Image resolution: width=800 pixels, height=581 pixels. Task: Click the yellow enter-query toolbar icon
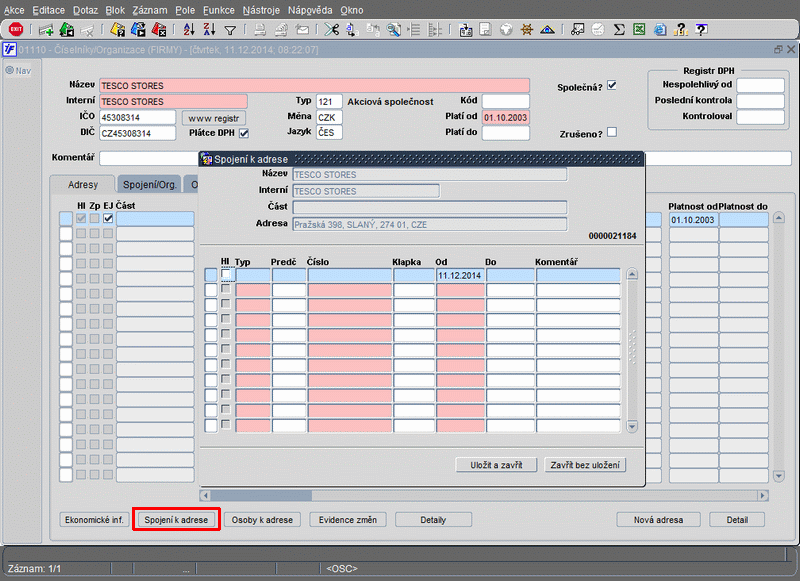[117, 30]
